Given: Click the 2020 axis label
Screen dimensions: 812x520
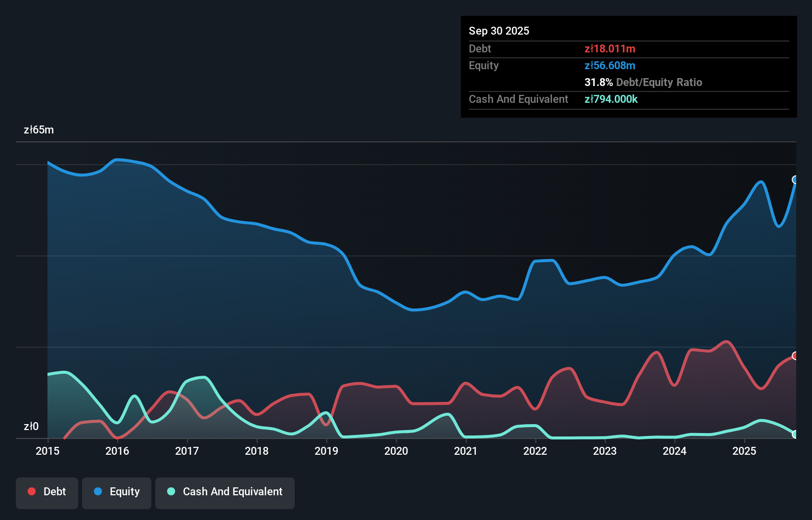Looking at the screenshot, I should pyautogui.click(x=396, y=451).
